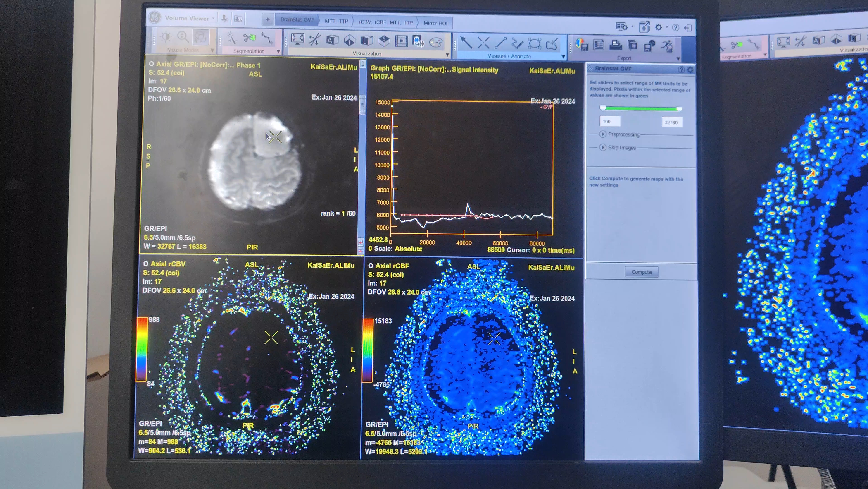This screenshot has height=489, width=868.
Task: Select the distance line measurement tool
Action: [500, 43]
